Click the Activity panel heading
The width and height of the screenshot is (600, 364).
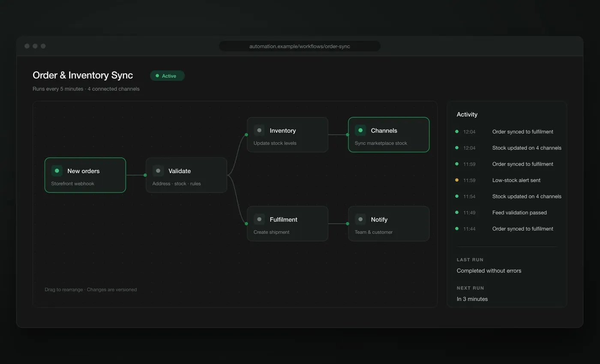coord(467,114)
